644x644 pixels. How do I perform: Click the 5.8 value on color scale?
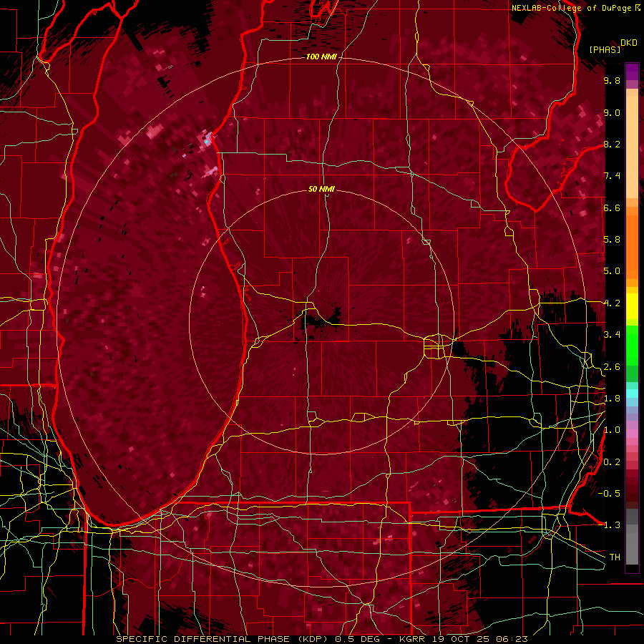tap(612, 240)
